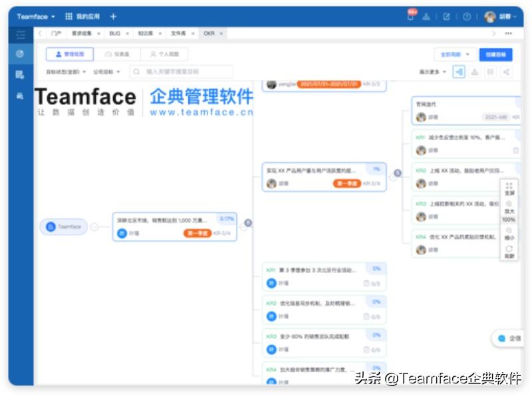Collapse the Teamface root node expander
Screen dimensions: 532x396
94,227
